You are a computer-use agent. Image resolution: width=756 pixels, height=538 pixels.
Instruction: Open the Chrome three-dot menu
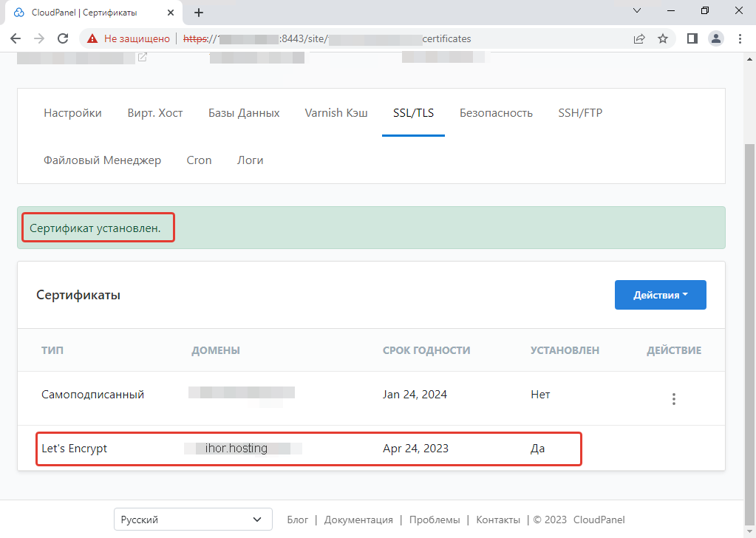point(740,38)
